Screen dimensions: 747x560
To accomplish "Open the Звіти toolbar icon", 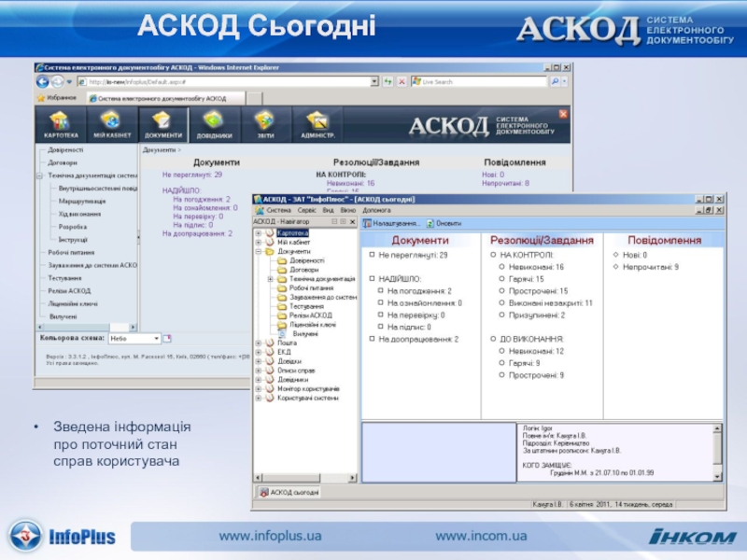I will click(265, 124).
